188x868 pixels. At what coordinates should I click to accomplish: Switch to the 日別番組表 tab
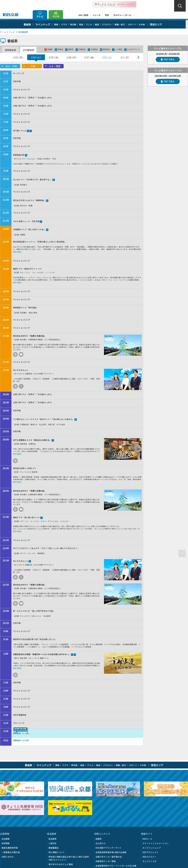(28, 50)
